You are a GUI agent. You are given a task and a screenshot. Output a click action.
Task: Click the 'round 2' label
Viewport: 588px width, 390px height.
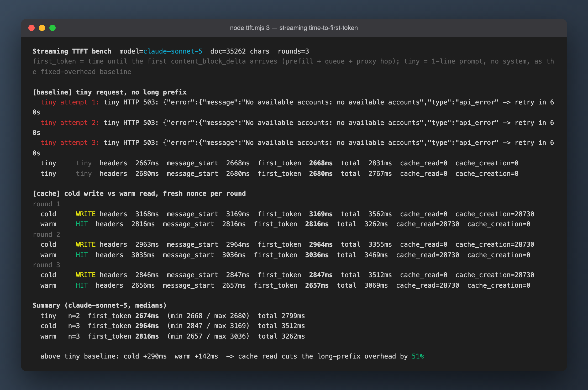pyautogui.click(x=46, y=234)
